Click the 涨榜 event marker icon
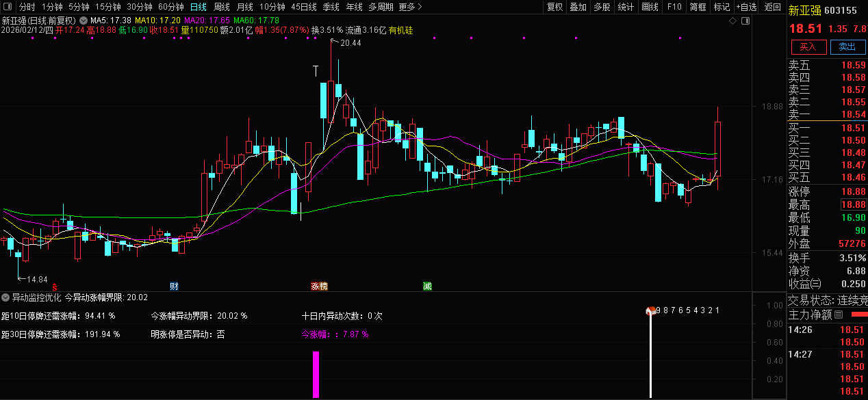 (x=319, y=286)
